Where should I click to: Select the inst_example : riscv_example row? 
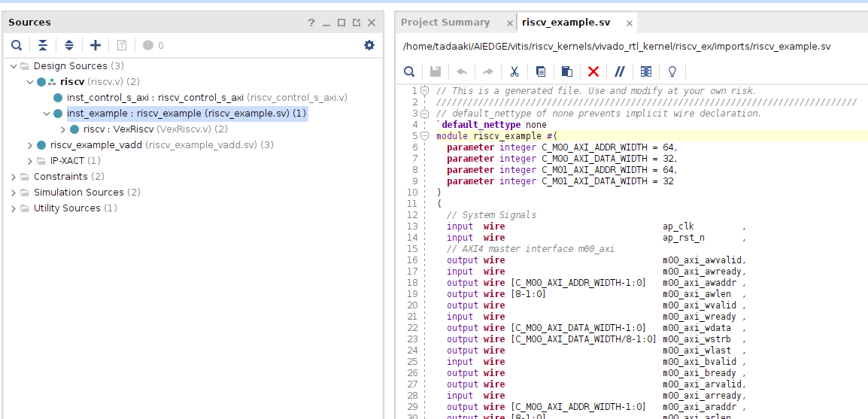187,114
